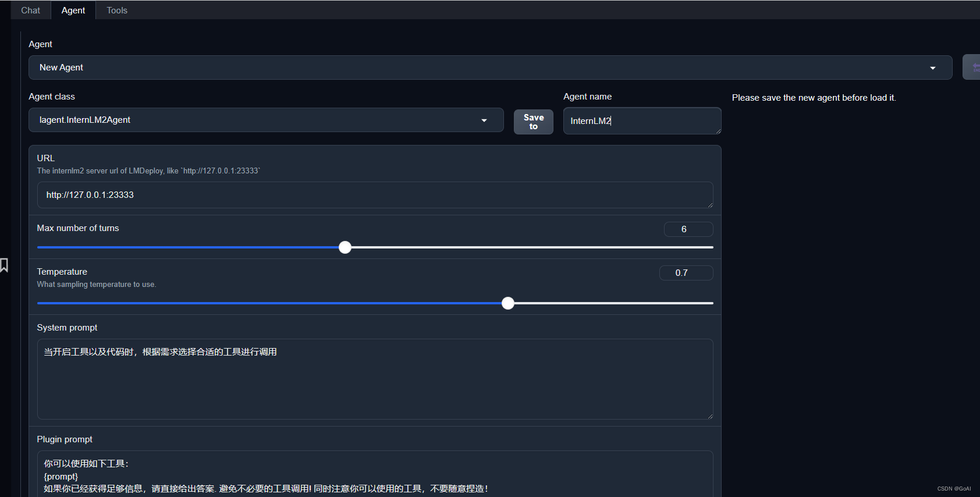Switch to the Chat tab
The height and width of the screenshot is (497, 980).
click(31, 10)
